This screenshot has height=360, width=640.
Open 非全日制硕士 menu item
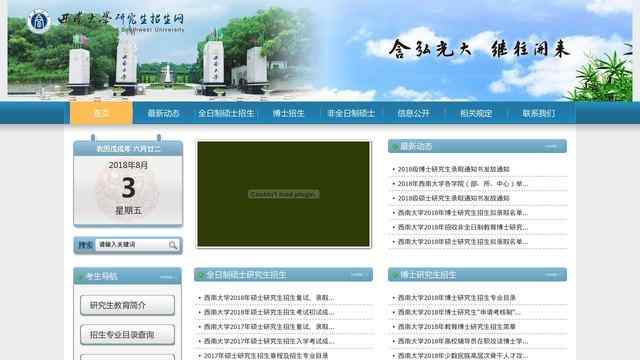(351, 113)
